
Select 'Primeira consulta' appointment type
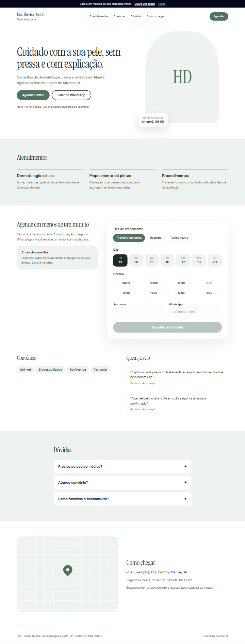point(129,238)
